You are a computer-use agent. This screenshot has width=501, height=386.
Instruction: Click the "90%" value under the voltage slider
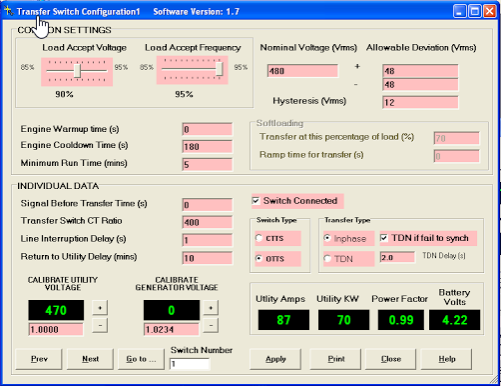[x=64, y=94]
